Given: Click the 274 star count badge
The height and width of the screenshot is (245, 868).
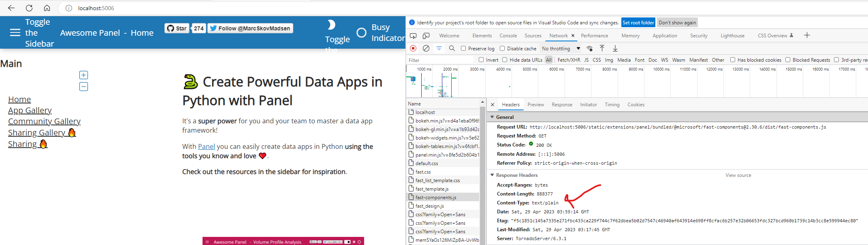Looking at the screenshot, I should click(x=198, y=28).
